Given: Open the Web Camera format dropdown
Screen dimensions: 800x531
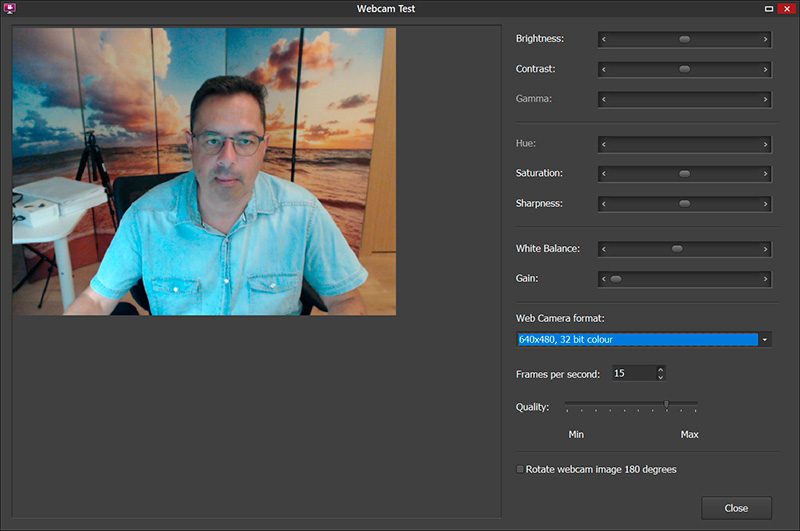Looking at the screenshot, I should tap(765, 339).
